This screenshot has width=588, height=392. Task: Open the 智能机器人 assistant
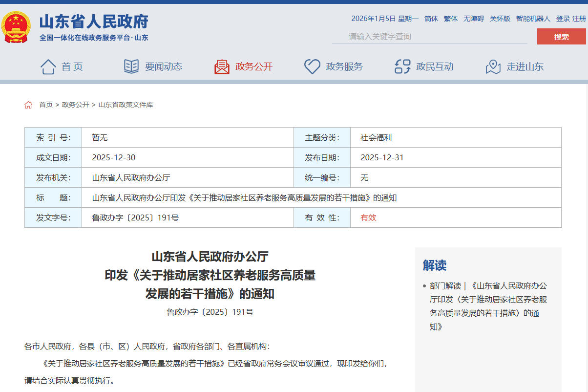(x=533, y=19)
